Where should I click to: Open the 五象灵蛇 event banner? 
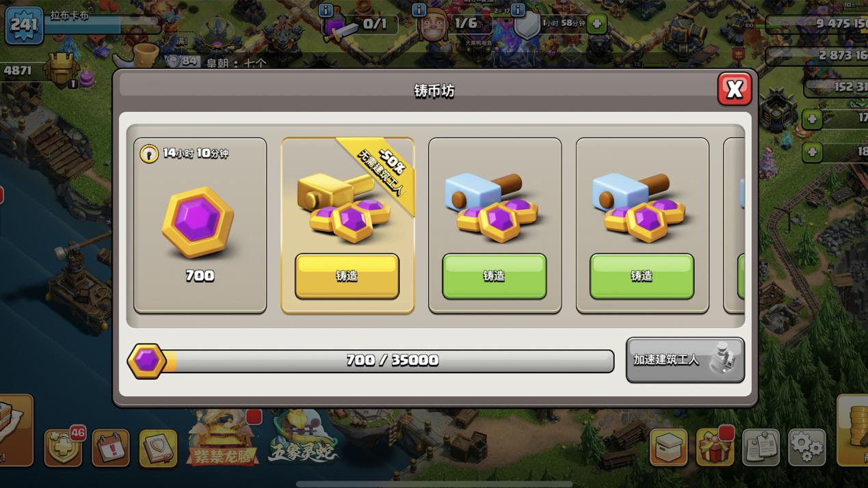[303, 439]
